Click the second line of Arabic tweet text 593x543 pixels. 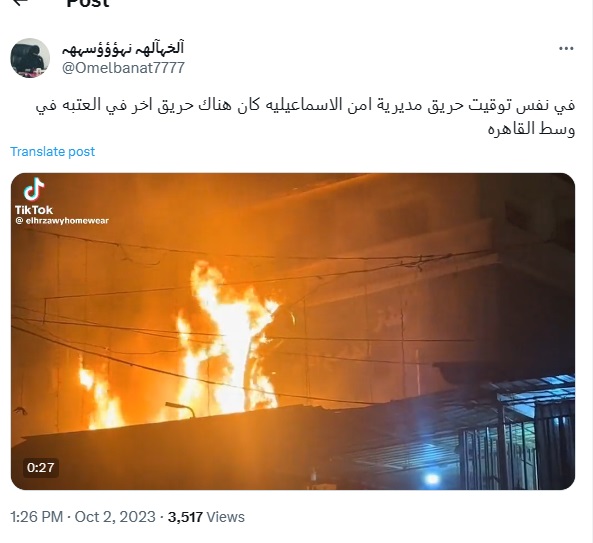(531, 129)
